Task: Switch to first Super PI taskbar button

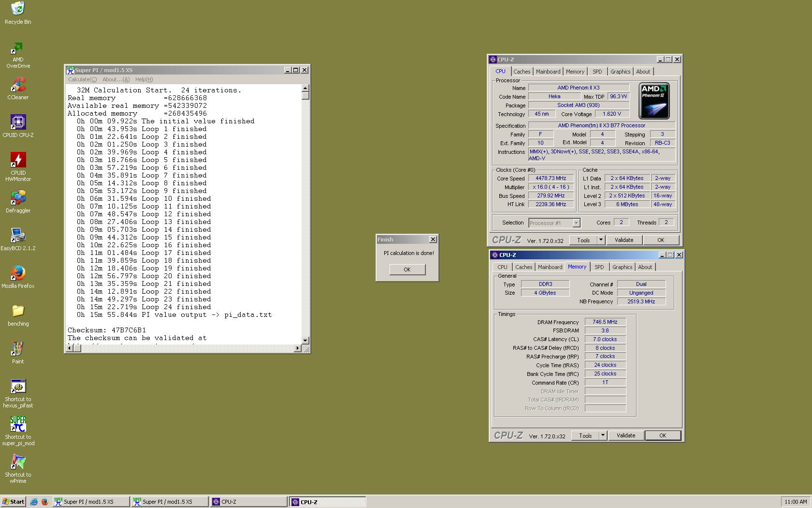Action: (91, 502)
